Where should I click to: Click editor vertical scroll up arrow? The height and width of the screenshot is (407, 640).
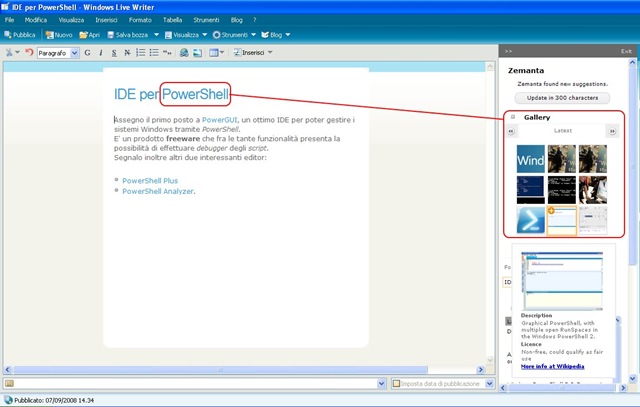tap(490, 67)
